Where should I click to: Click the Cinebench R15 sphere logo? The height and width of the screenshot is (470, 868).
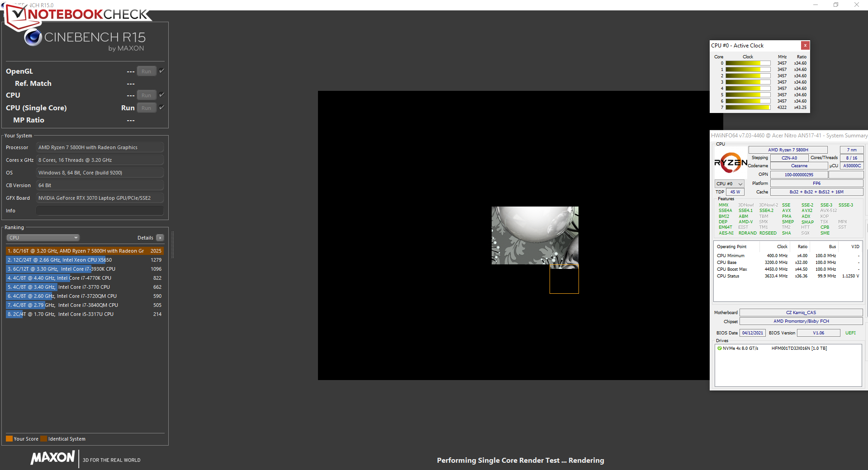pos(33,38)
